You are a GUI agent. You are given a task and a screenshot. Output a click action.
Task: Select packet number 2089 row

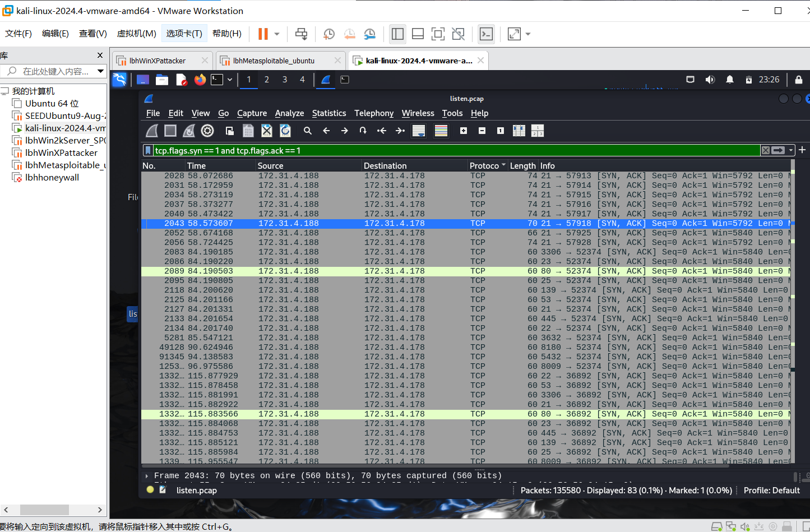(465, 271)
